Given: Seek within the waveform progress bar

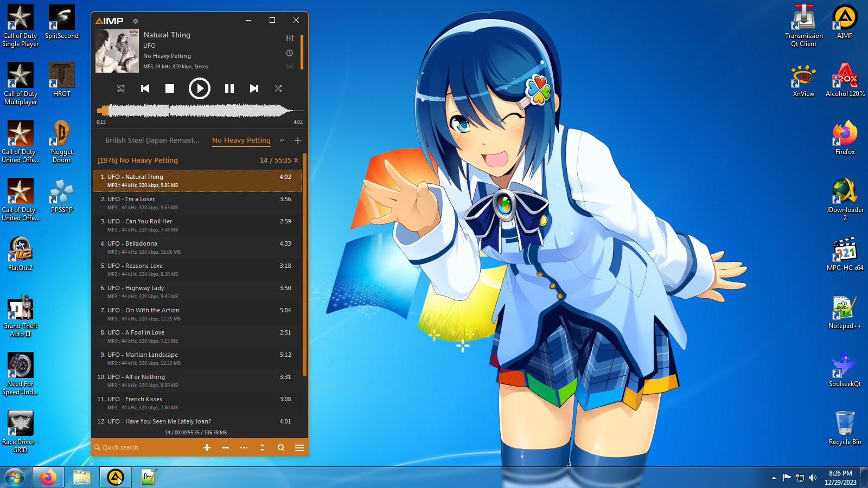Looking at the screenshot, I should point(200,111).
